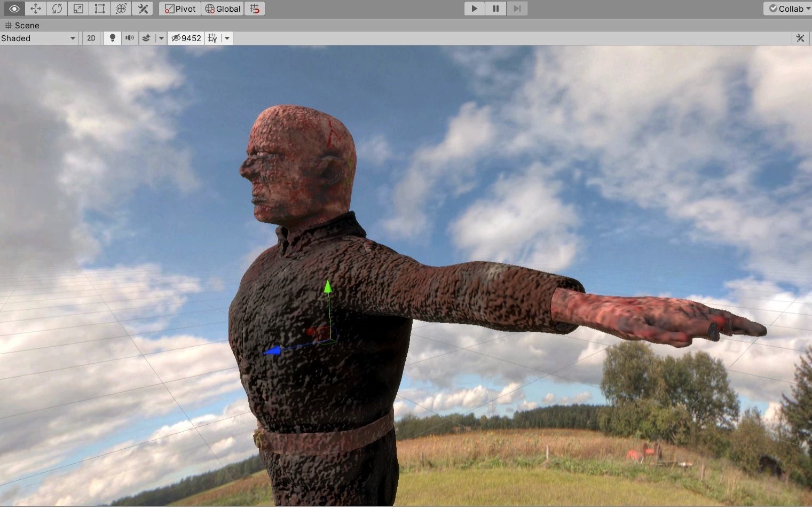
Task: Select the Scale tool
Action: pos(78,9)
